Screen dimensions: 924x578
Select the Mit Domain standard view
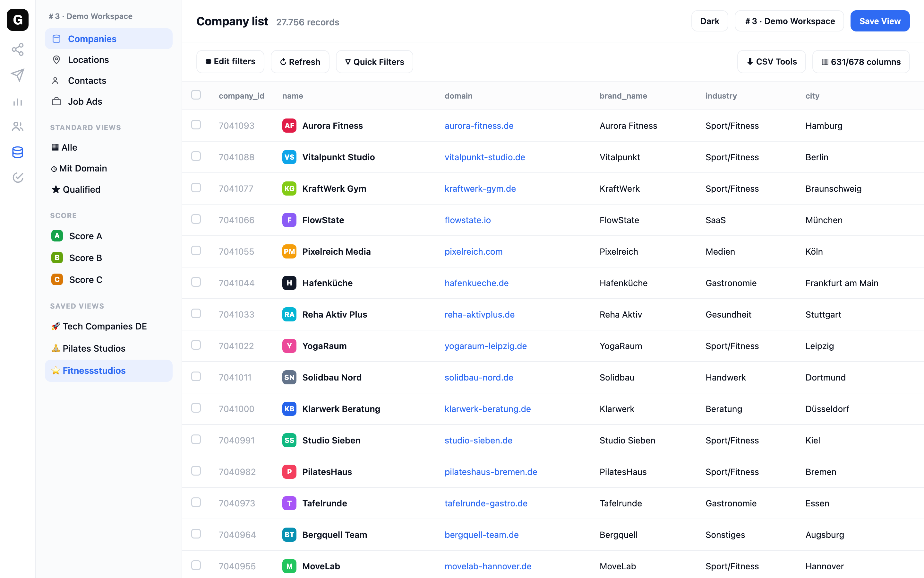109,168
